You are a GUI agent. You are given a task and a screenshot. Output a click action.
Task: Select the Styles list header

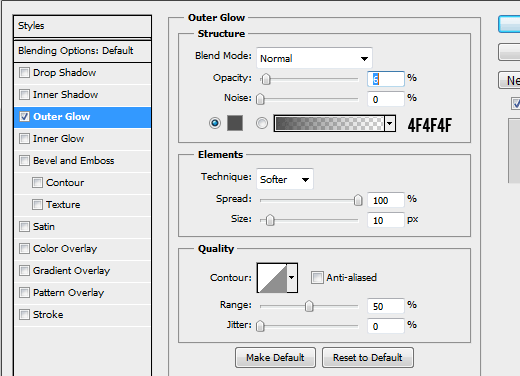click(x=82, y=26)
